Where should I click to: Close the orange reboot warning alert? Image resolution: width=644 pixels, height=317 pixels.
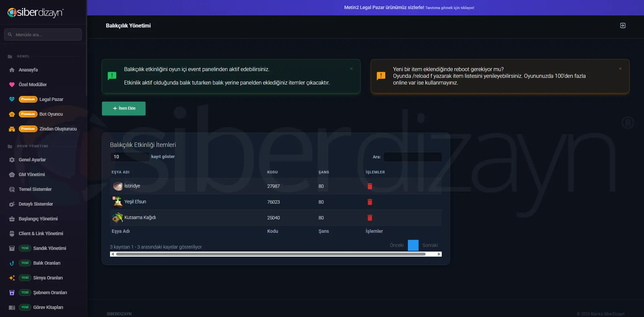(620, 69)
